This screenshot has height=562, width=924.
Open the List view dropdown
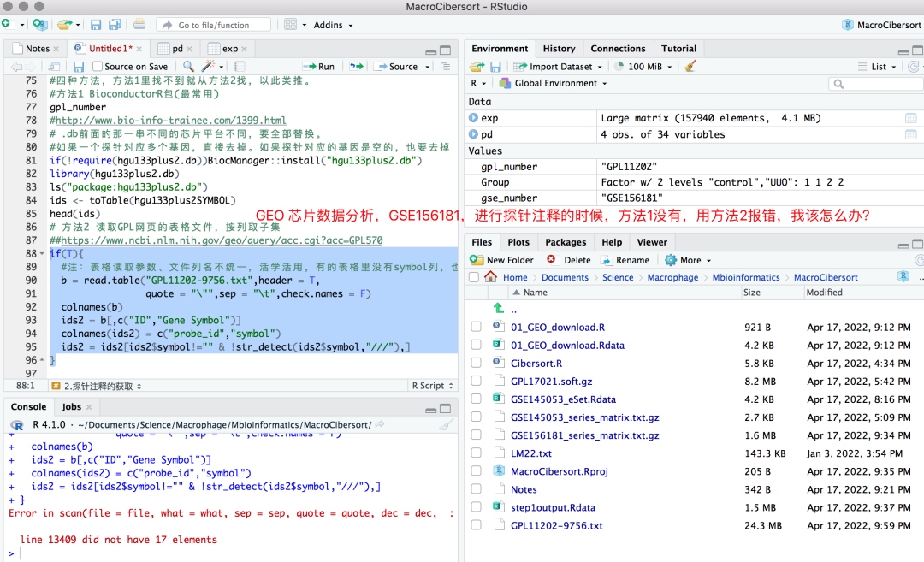878,67
